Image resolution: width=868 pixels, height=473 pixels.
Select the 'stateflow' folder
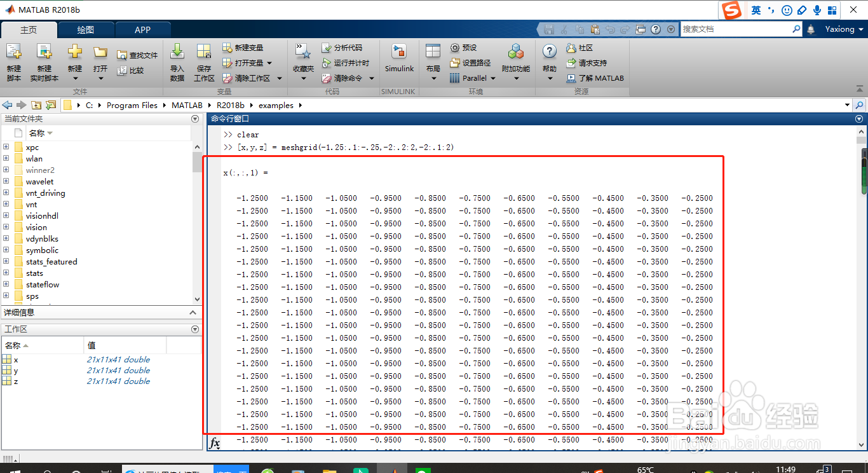43,285
